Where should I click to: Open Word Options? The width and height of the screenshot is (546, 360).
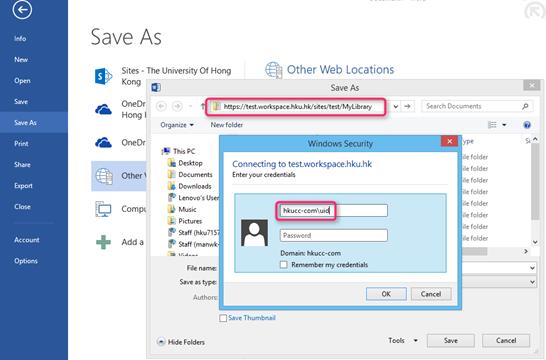tap(26, 261)
